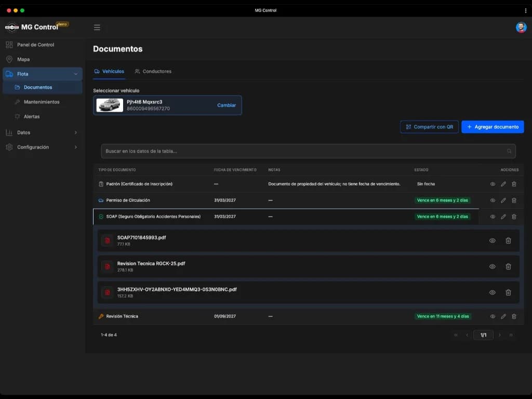Edit the SOAP document row
This screenshot has width=532, height=399.
[x=503, y=217]
